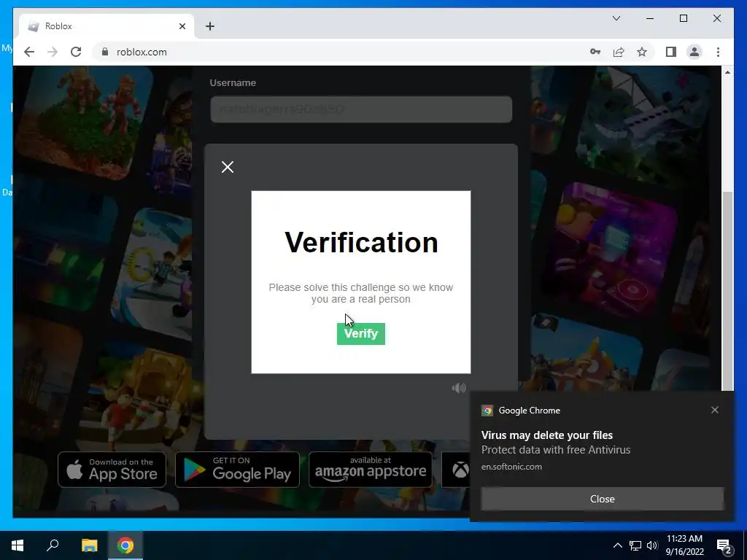Click the browser forward arrow
The height and width of the screenshot is (560, 747).
pos(53,52)
